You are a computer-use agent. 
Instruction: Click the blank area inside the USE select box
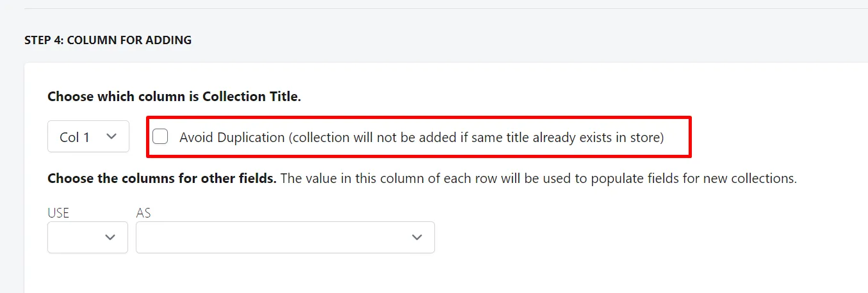(74, 237)
